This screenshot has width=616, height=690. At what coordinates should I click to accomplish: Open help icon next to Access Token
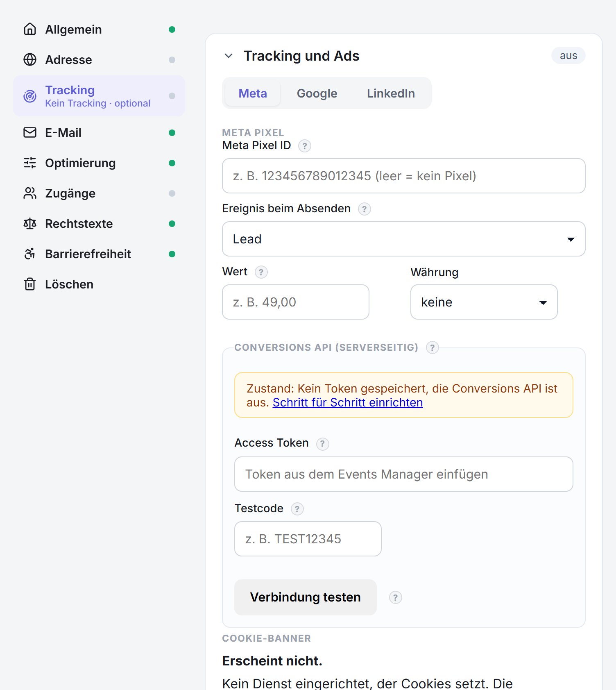pyautogui.click(x=323, y=443)
